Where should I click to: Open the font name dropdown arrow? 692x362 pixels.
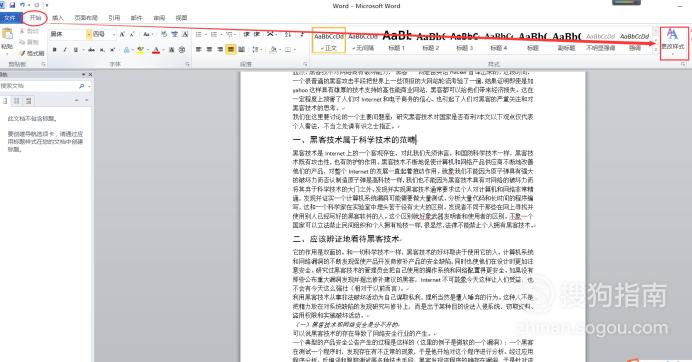click(89, 34)
